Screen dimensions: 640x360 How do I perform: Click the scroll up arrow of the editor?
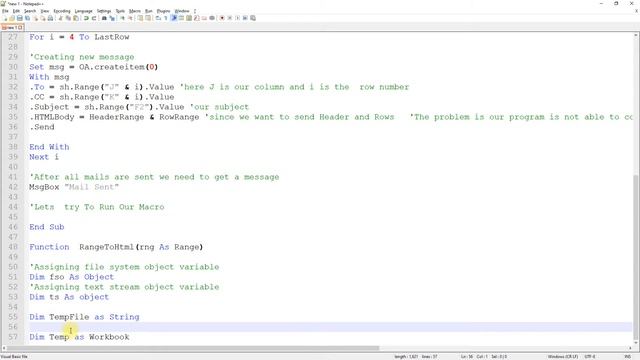tap(636, 36)
